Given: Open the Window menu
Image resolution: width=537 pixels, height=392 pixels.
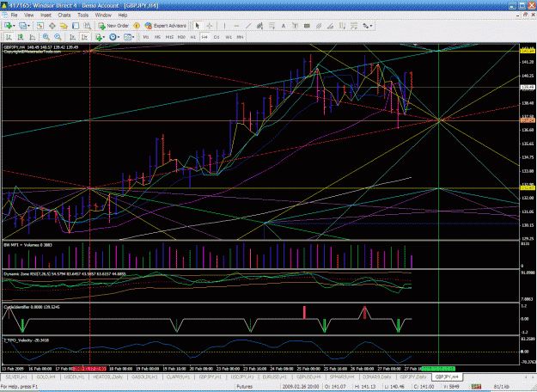Looking at the screenshot, I should [x=103, y=15].
